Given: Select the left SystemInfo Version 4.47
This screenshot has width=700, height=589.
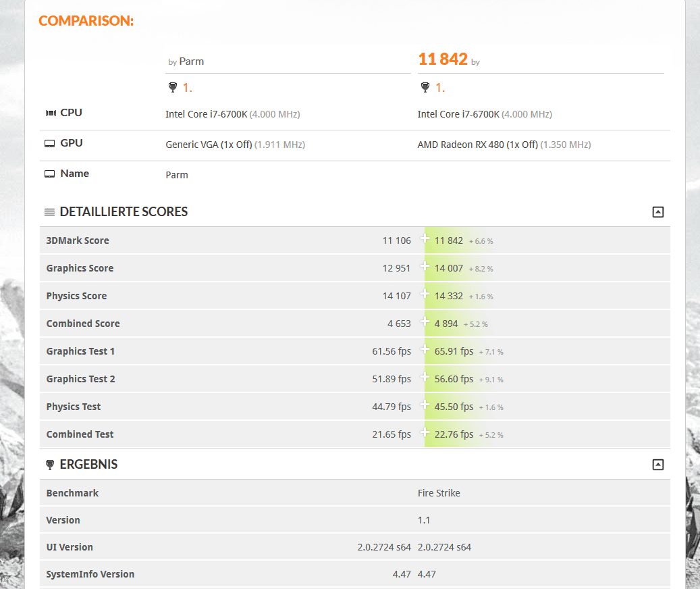Looking at the screenshot, I should [402, 574].
